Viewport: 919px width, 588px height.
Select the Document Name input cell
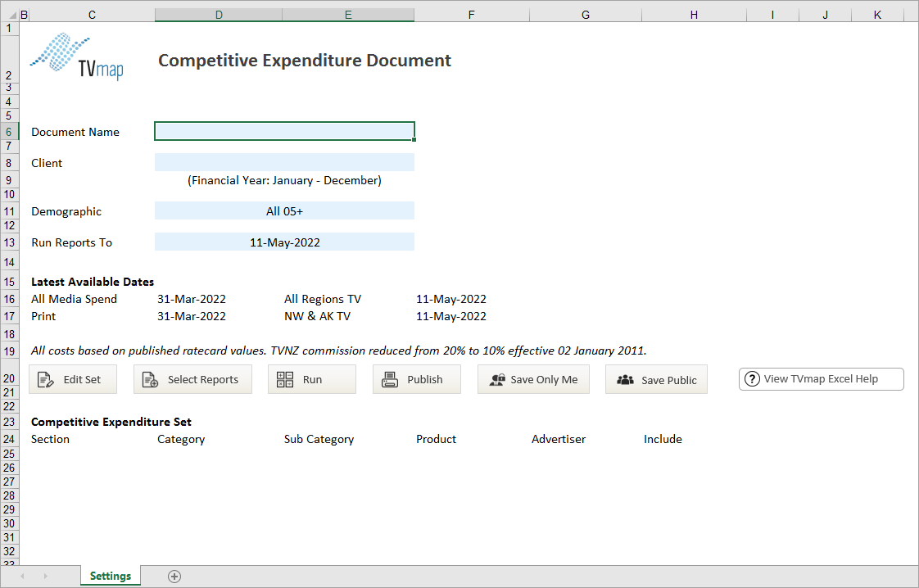coord(284,131)
